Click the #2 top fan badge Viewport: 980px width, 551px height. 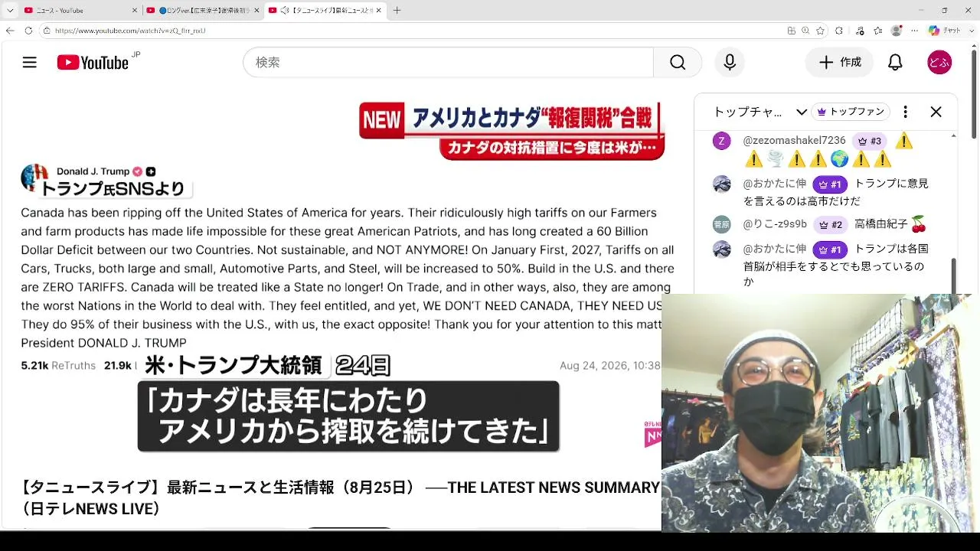831,225
